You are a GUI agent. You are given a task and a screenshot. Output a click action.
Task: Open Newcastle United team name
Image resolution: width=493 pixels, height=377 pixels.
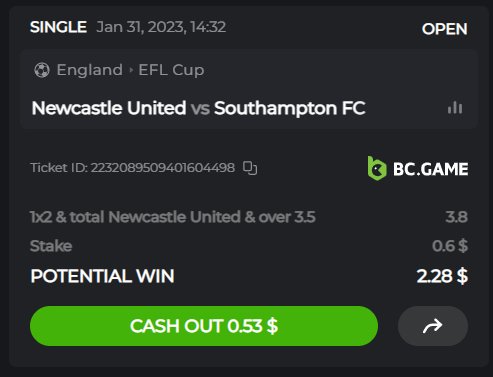point(109,108)
